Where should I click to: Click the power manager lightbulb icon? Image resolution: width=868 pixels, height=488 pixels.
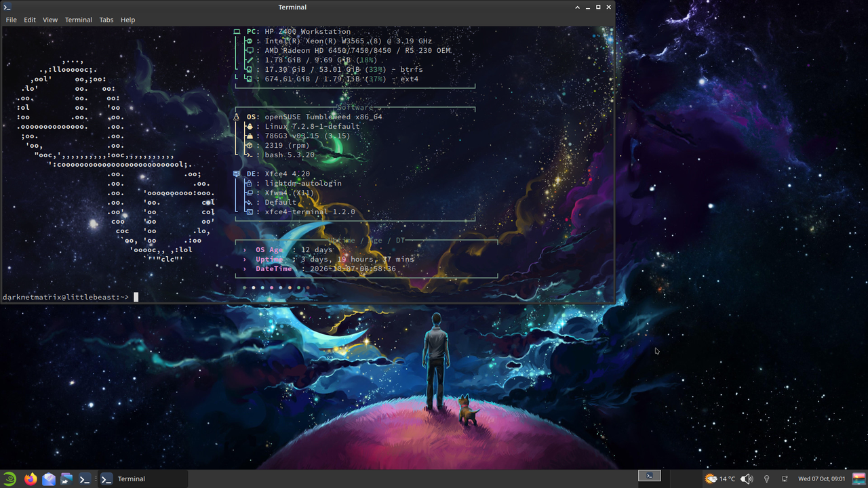click(x=767, y=479)
